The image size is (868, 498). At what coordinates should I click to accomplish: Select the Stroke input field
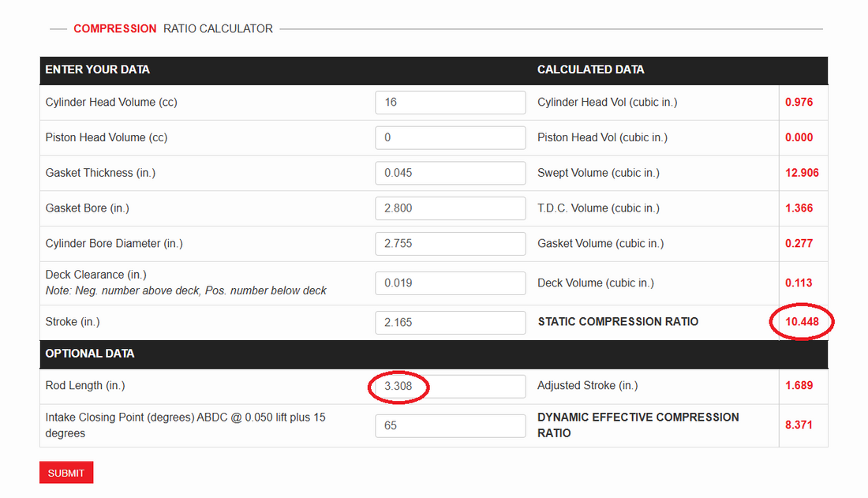(450, 322)
